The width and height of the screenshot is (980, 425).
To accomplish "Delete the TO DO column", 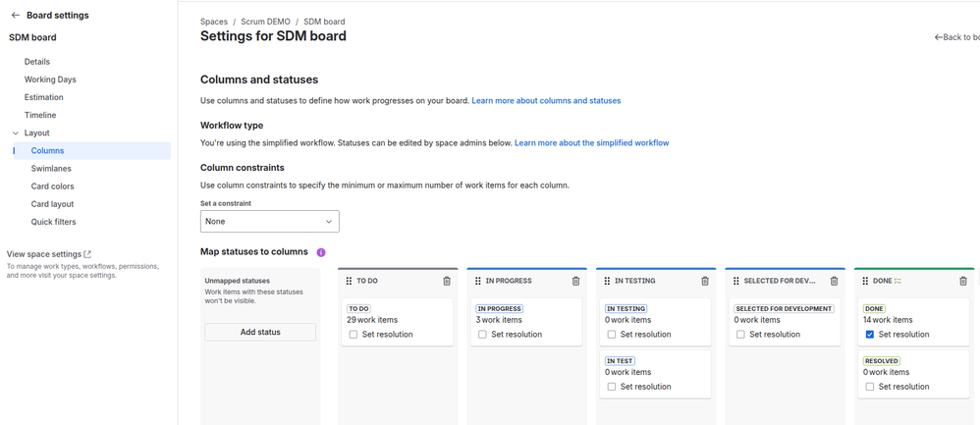I will point(447,281).
